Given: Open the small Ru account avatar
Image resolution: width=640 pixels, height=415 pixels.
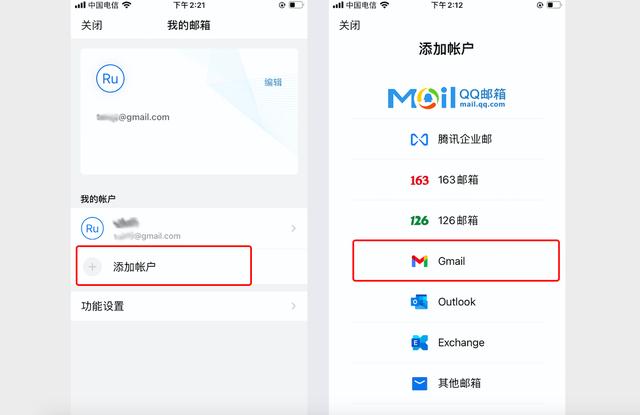Looking at the screenshot, I should (x=92, y=229).
